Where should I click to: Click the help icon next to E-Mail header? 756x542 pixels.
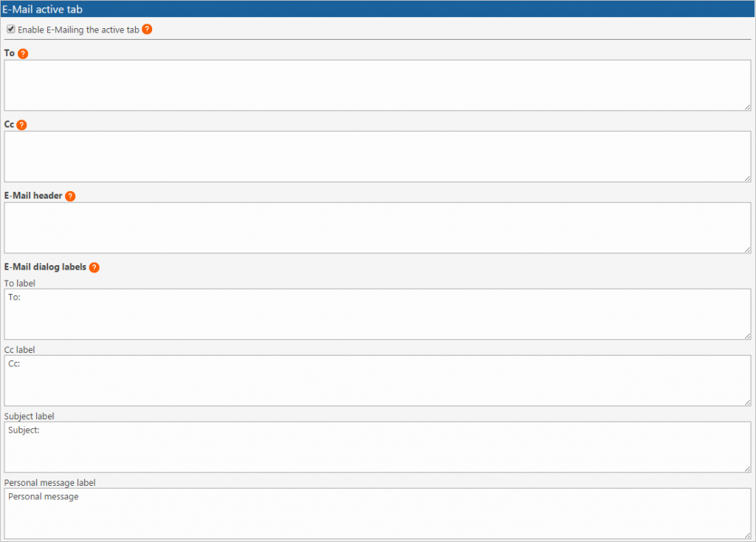[x=70, y=196]
